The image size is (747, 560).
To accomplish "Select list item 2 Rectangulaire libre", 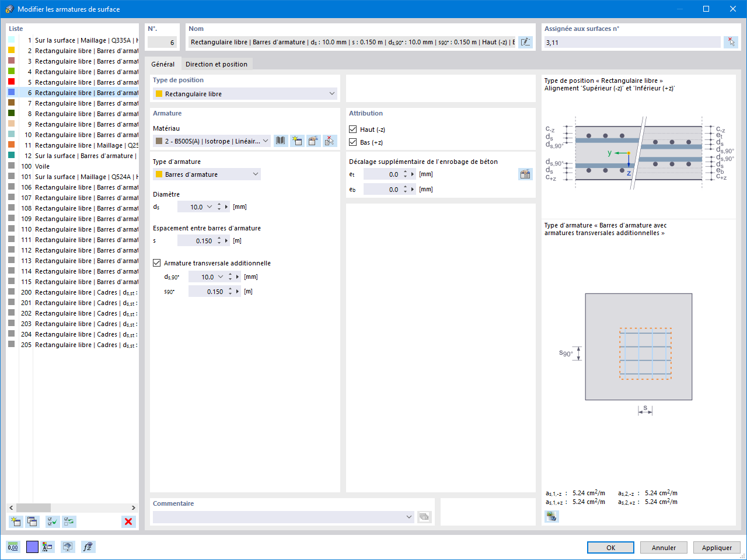I will 73,51.
